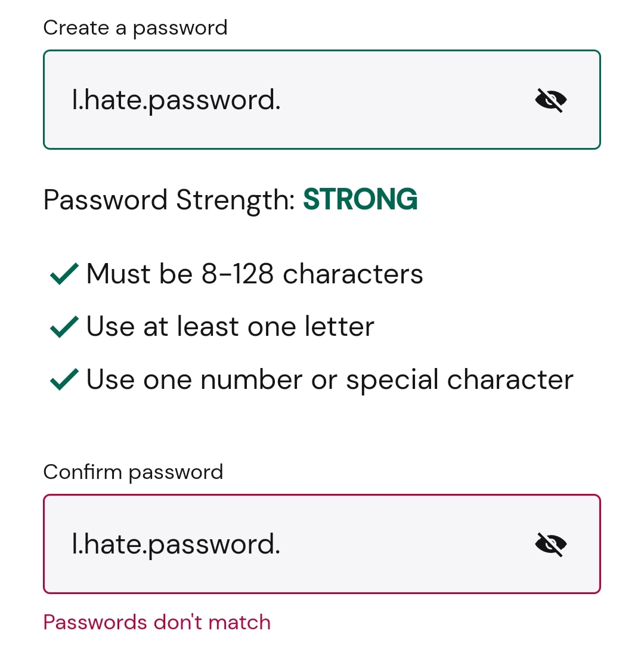Toggle the eye icon in Confirm password field
The image size is (644, 671).
coord(551,545)
